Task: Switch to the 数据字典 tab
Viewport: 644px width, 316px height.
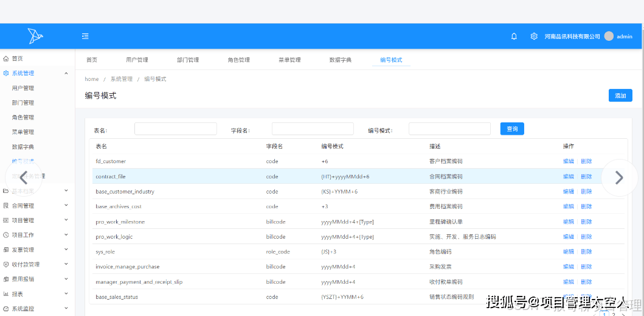Action: coord(341,60)
